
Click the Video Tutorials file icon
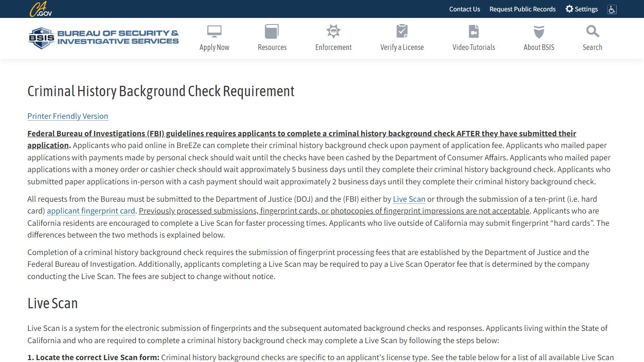coord(474,32)
